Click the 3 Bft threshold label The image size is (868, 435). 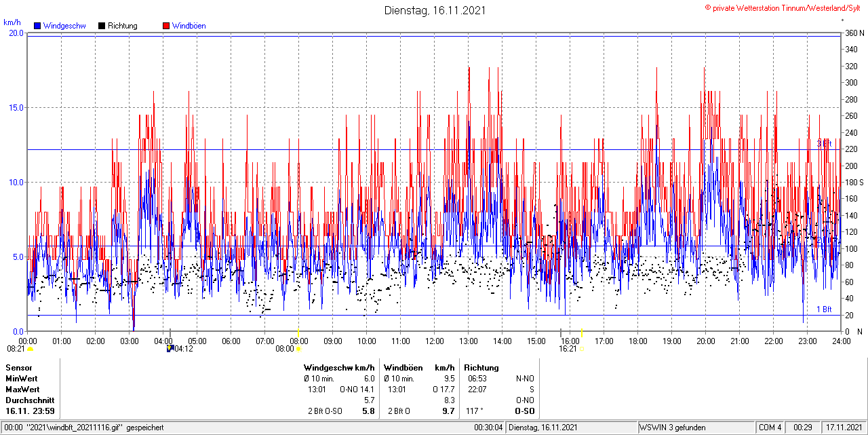824,144
